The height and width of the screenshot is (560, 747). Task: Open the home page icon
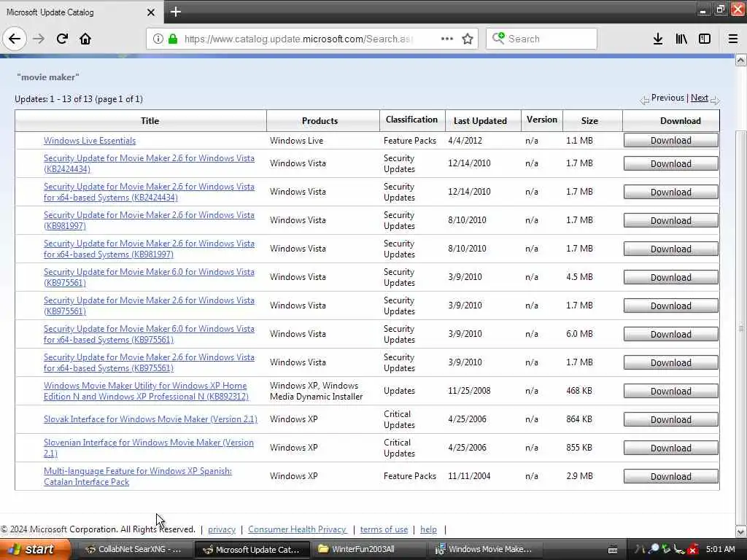85,39
